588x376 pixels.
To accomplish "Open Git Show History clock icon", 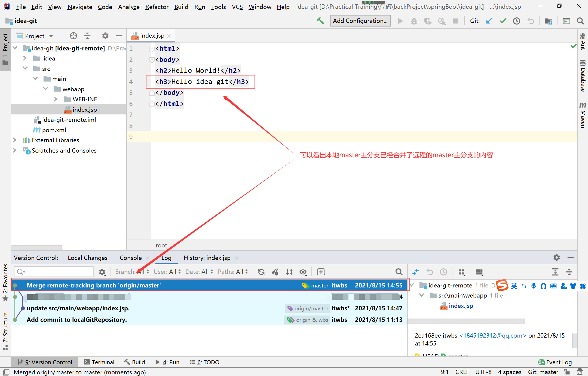I will click(517, 21).
